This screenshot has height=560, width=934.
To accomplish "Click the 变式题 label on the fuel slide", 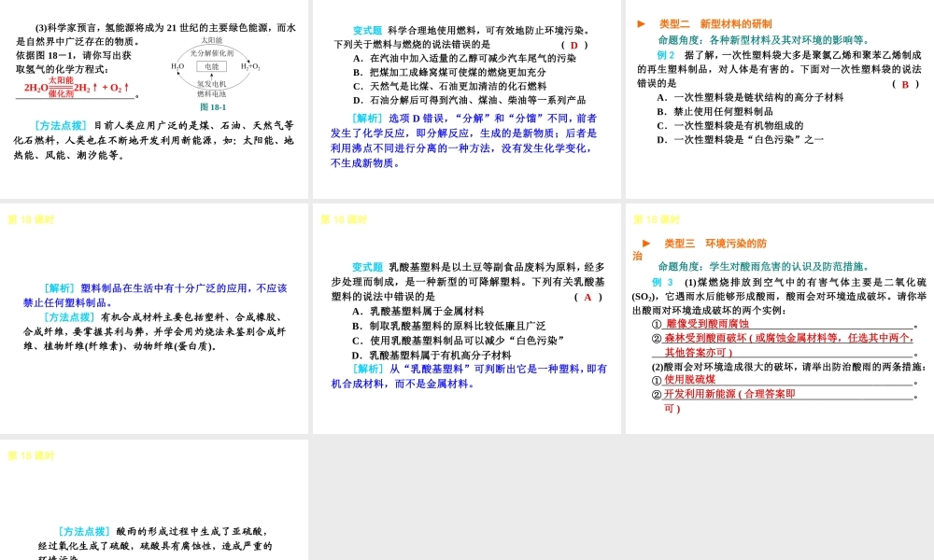I will [x=367, y=31].
